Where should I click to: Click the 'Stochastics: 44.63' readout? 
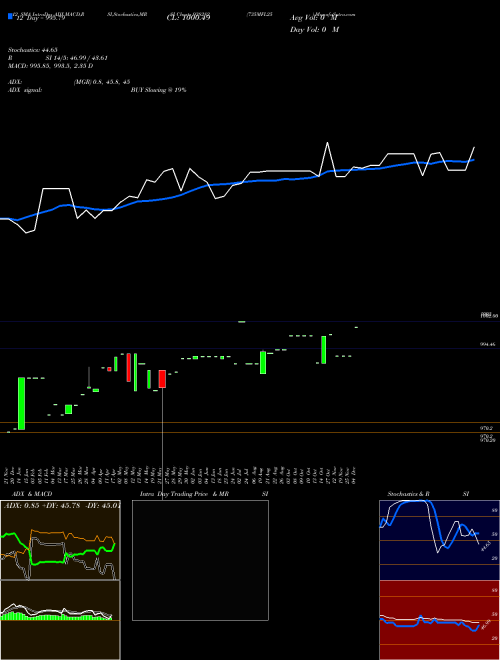[33, 50]
